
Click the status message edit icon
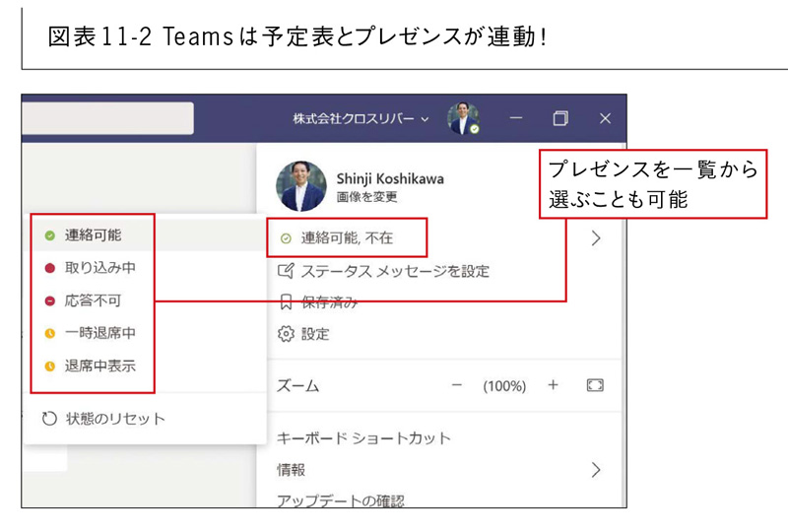286,271
